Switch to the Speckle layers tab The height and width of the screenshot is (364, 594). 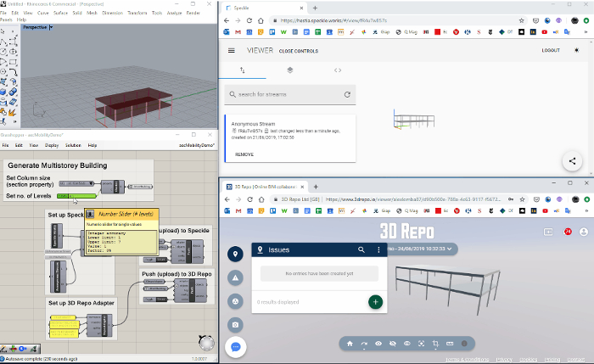pos(289,70)
